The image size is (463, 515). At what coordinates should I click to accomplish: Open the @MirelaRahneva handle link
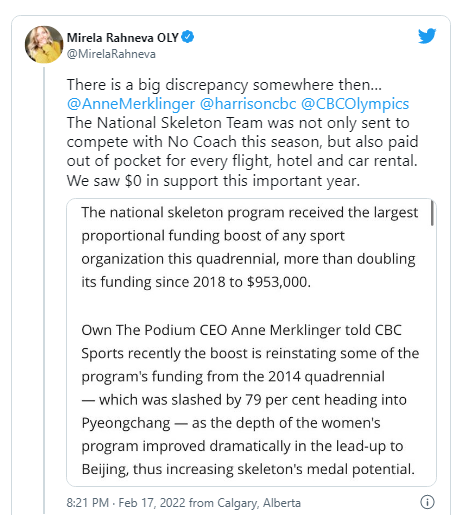(111, 54)
